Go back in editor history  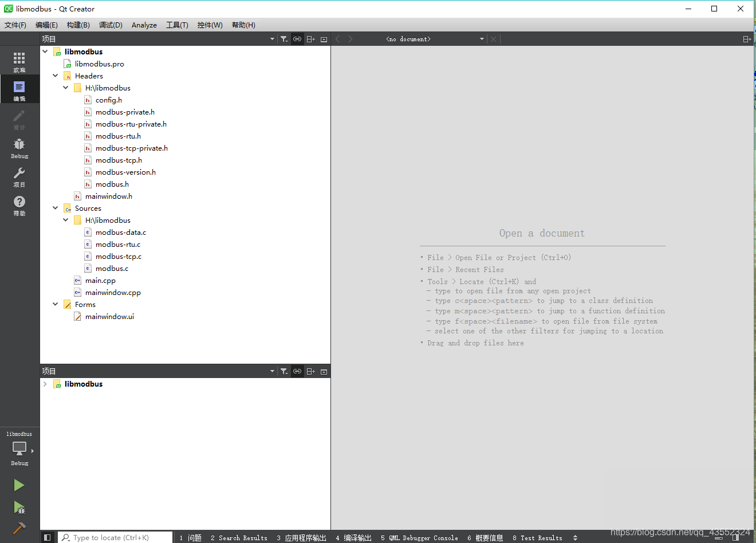pyautogui.click(x=338, y=39)
